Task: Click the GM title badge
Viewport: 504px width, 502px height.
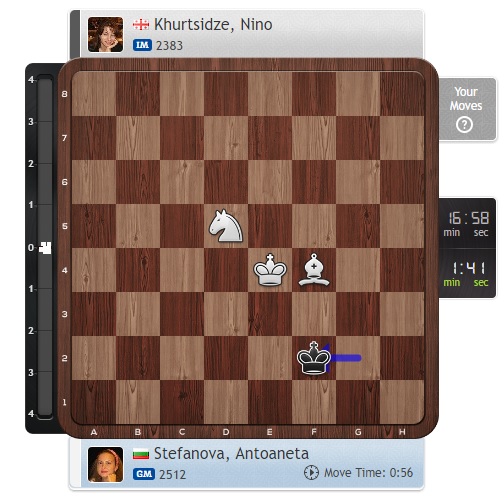Action: point(144,474)
